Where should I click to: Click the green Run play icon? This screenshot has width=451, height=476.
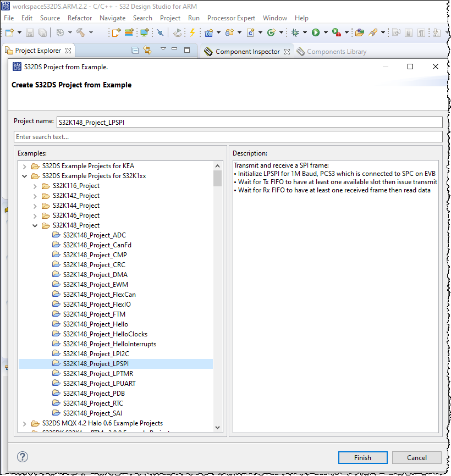(316, 32)
